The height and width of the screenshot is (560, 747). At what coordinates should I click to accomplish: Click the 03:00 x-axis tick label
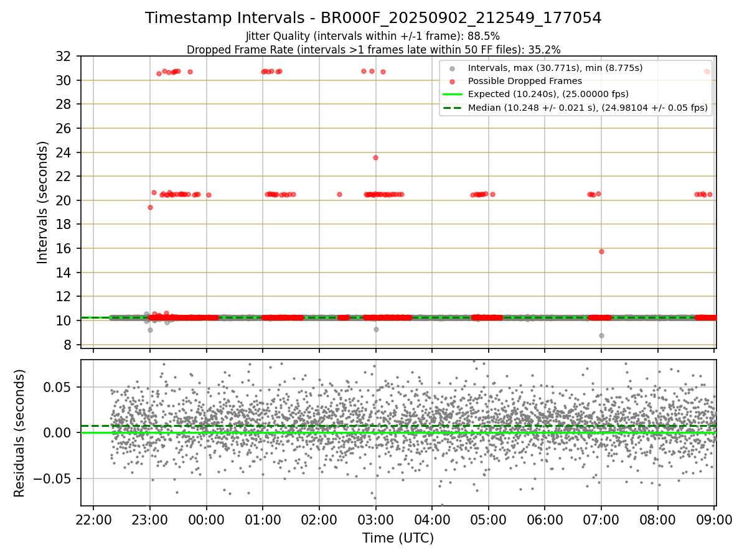tap(375, 521)
